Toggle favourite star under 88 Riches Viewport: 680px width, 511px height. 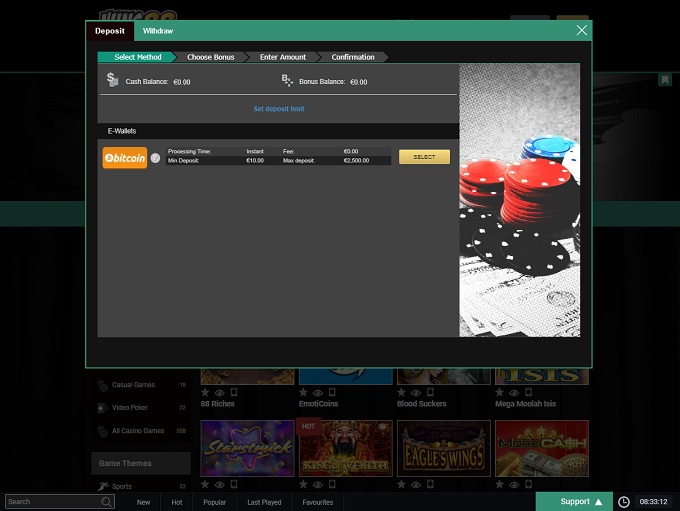click(206, 393)
